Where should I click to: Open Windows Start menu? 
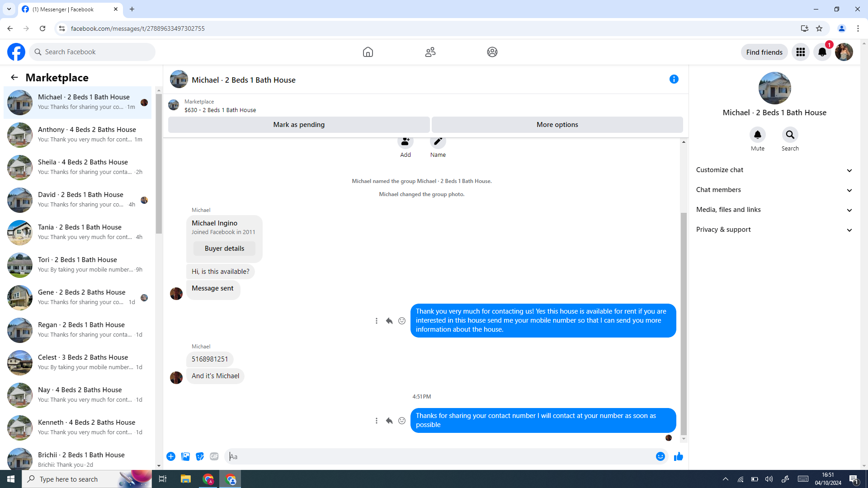tap(11, 479)
